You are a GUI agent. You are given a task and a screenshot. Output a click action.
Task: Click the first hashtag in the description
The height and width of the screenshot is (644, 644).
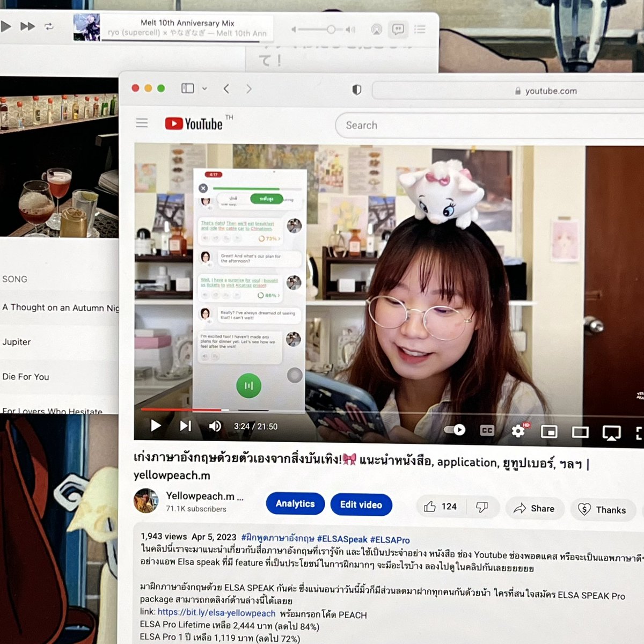point(277,538)
